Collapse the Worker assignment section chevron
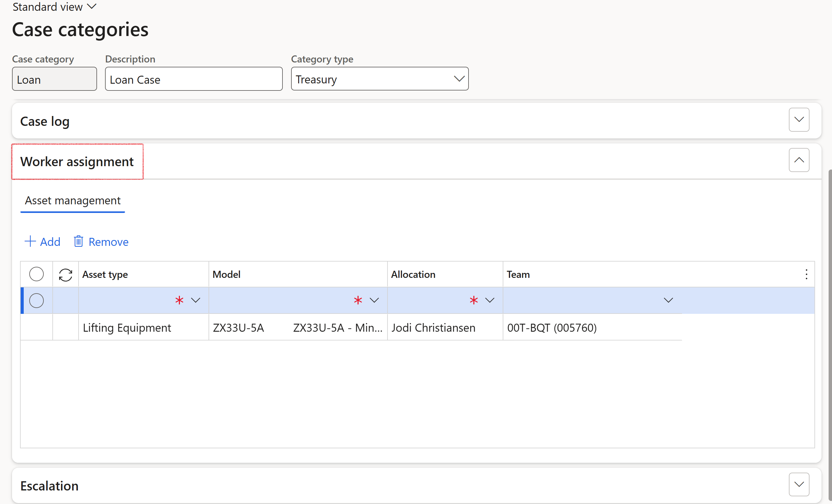Image resolution: width=832 pixels, height=504 pixels. (x=798, y=160)
